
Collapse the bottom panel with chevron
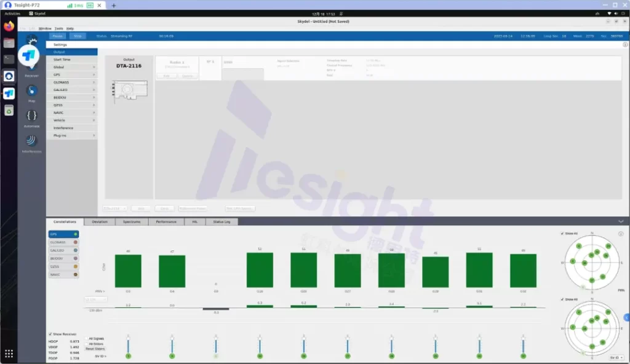coord(621,221)
